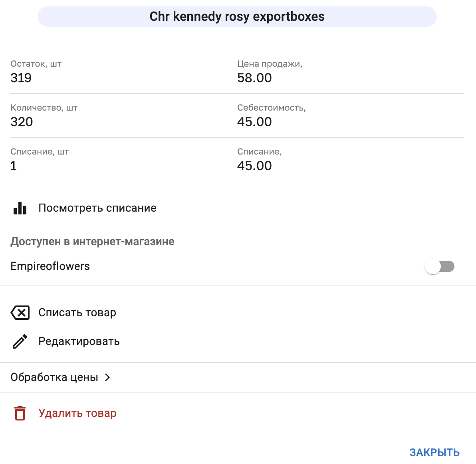476x464 pixels.
Task: Select the Списать товар backspace icon
Action: click(20, 313)
